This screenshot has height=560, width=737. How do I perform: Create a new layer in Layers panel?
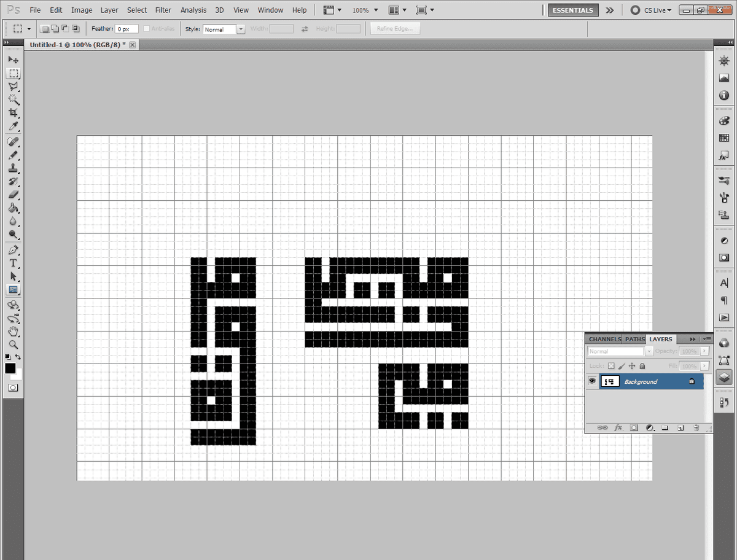pos(680,427)
